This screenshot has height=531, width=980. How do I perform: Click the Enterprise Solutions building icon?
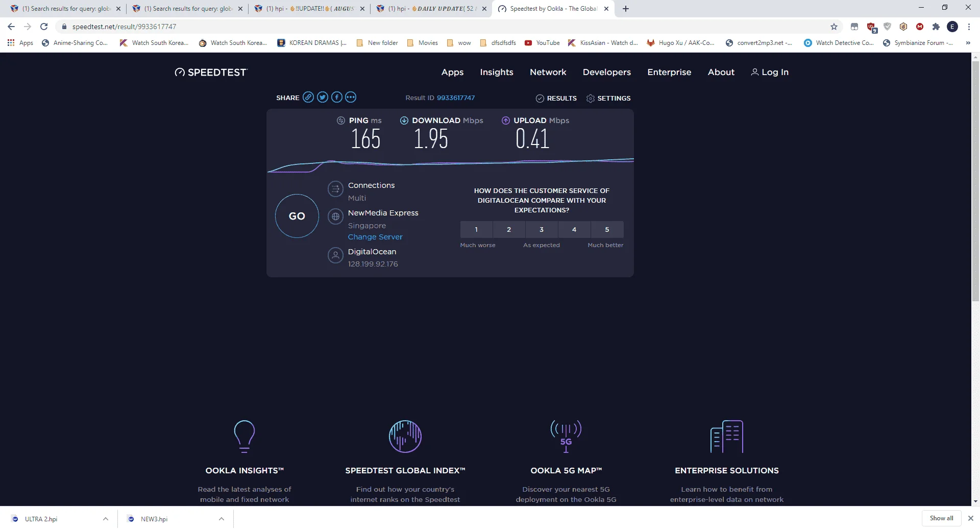727,437
